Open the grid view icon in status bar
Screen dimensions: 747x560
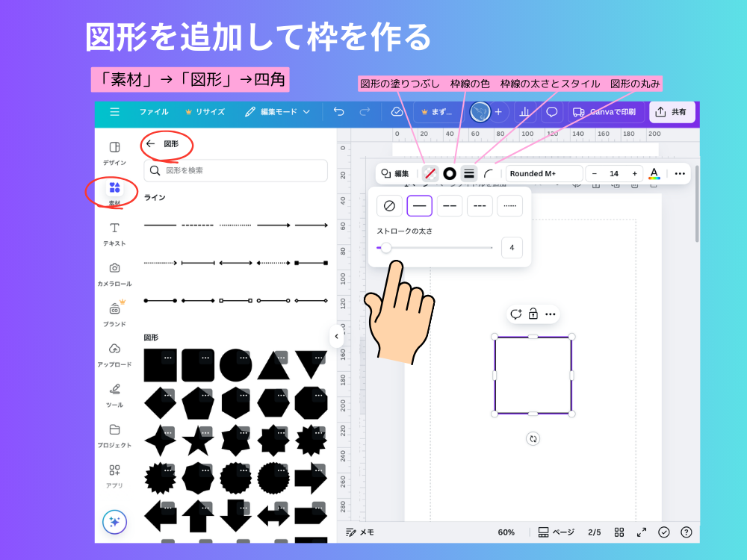[x=619, y=532]
